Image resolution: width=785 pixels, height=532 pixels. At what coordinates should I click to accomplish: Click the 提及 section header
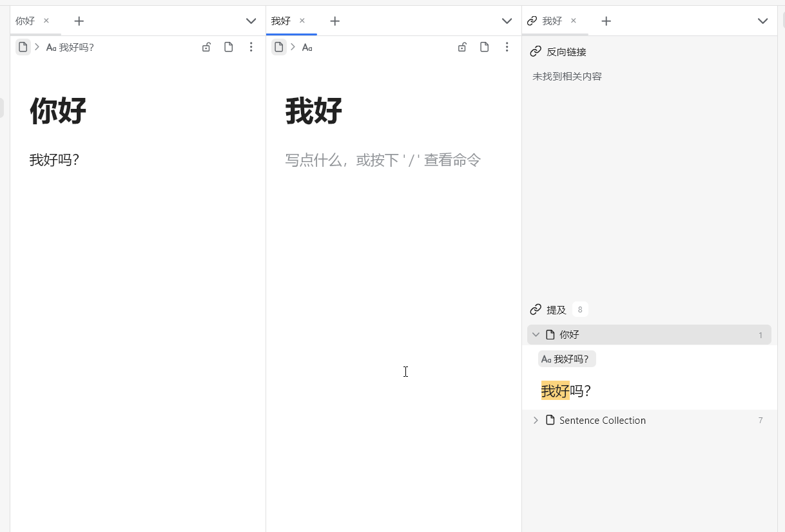(x=556, y=310)
